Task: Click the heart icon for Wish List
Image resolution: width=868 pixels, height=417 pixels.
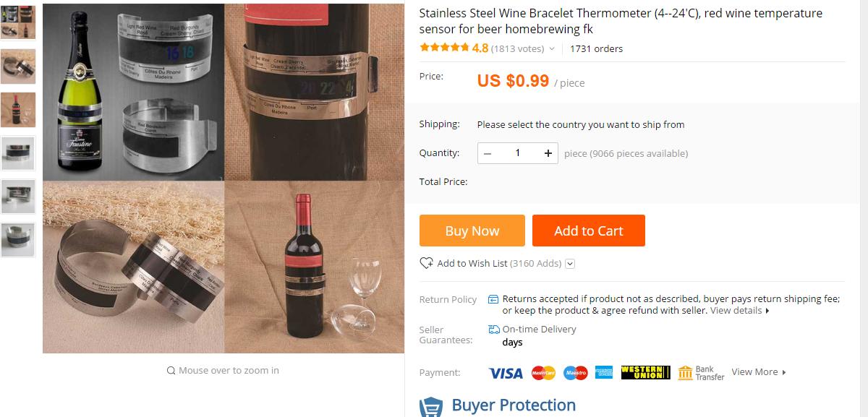Action: pos(426,263)
